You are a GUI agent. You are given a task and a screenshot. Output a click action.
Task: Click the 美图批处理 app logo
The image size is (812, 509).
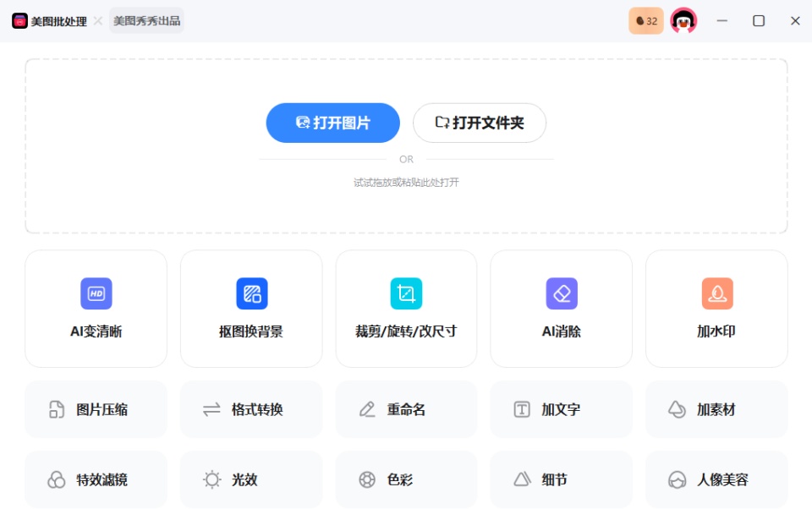[x=19, y=20]
